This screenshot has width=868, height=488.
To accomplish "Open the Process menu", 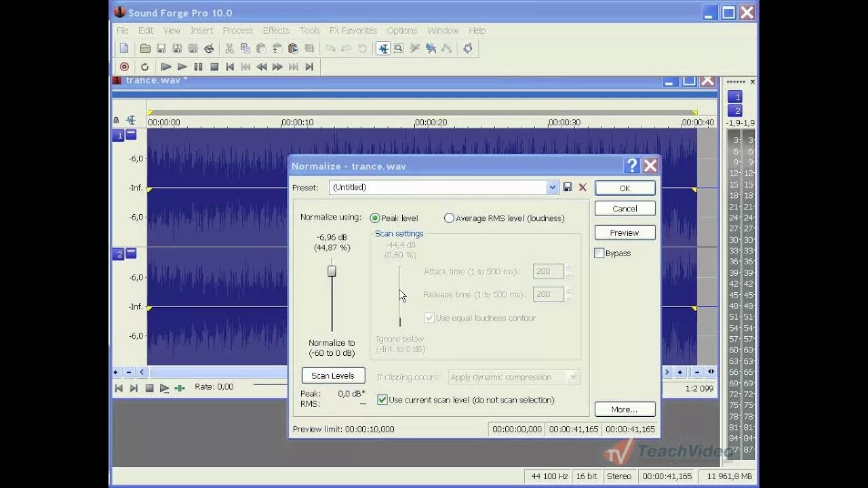I will tap(238, 30).
